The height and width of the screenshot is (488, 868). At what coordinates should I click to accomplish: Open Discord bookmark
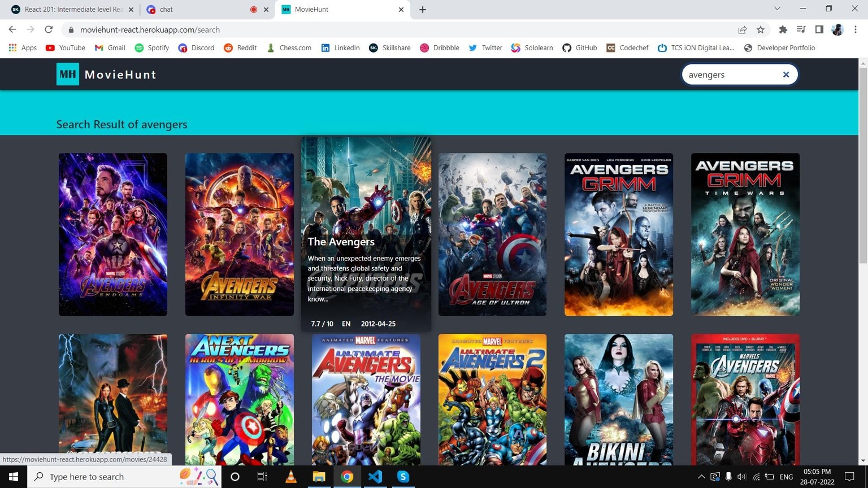[196, 47]
